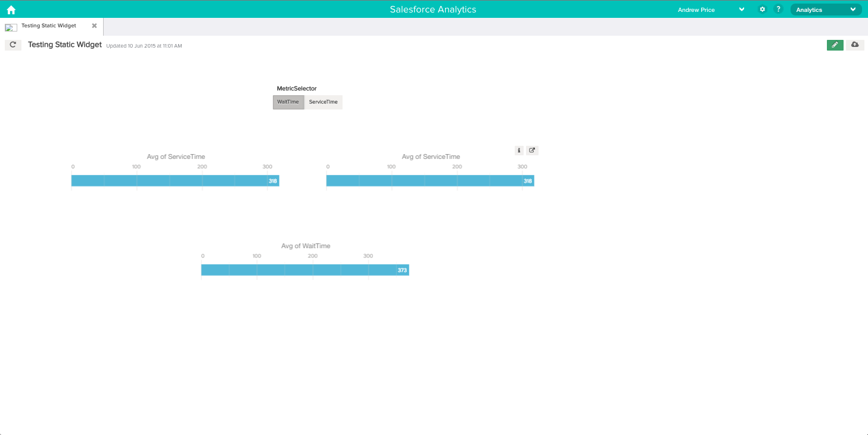This screenshot has height=435, width=868.
Task: Edit the dashboard with the green pencil button
Action: tap(835, 45)
